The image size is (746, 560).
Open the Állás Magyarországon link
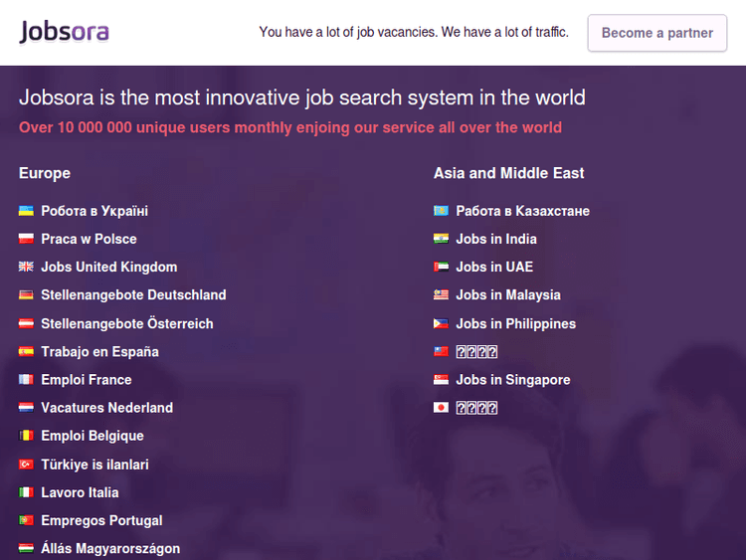click(110, 549)
